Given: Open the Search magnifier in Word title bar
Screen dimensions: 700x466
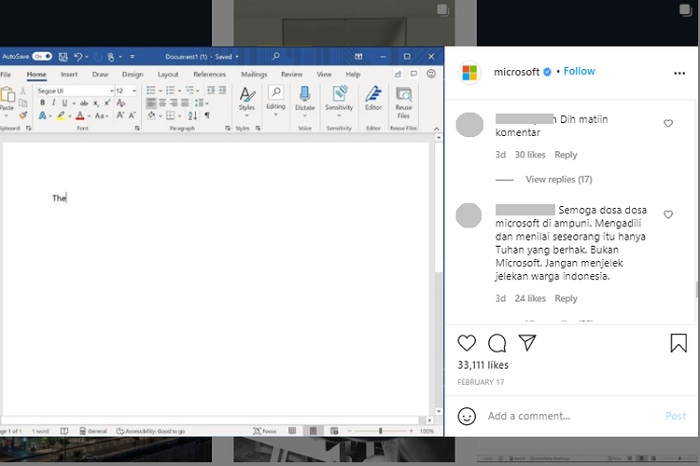Looking at the screenshot, I should tap(275, 56).
